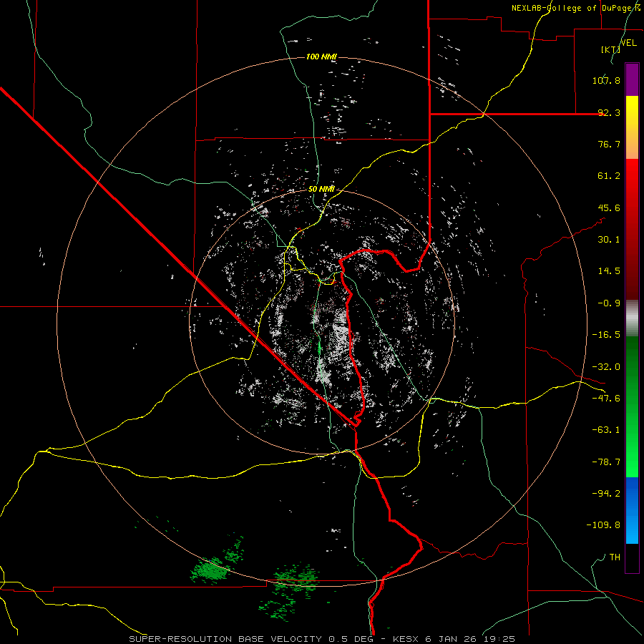Pick the gray near-zero segment of color bar

(x=632, y=318)
